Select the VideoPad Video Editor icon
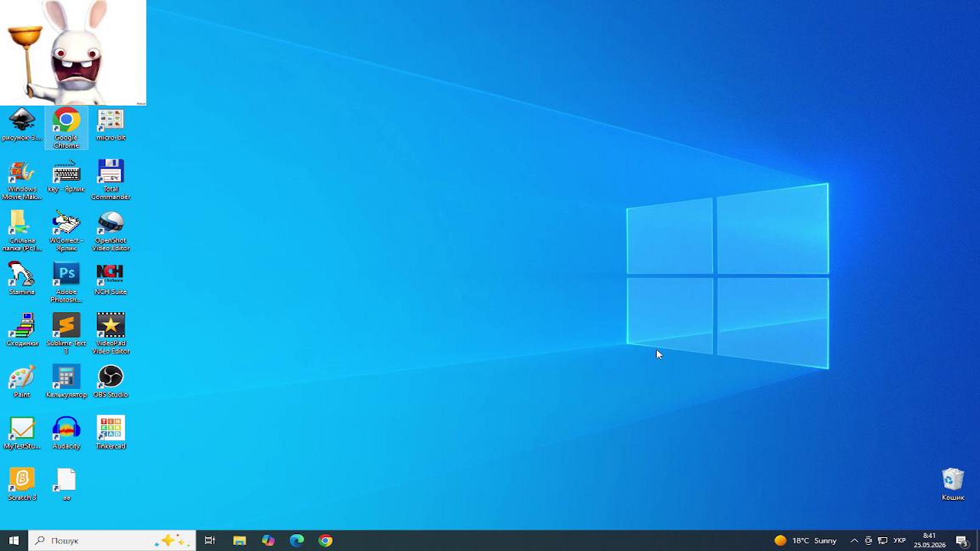The height and width of the screenshot is (551, 980). pos(111,334)
